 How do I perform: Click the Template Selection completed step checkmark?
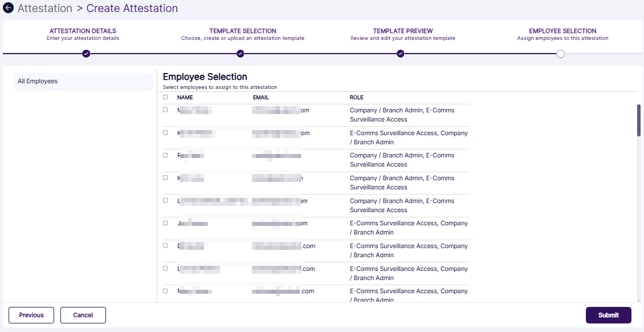(x=240, y=54)
